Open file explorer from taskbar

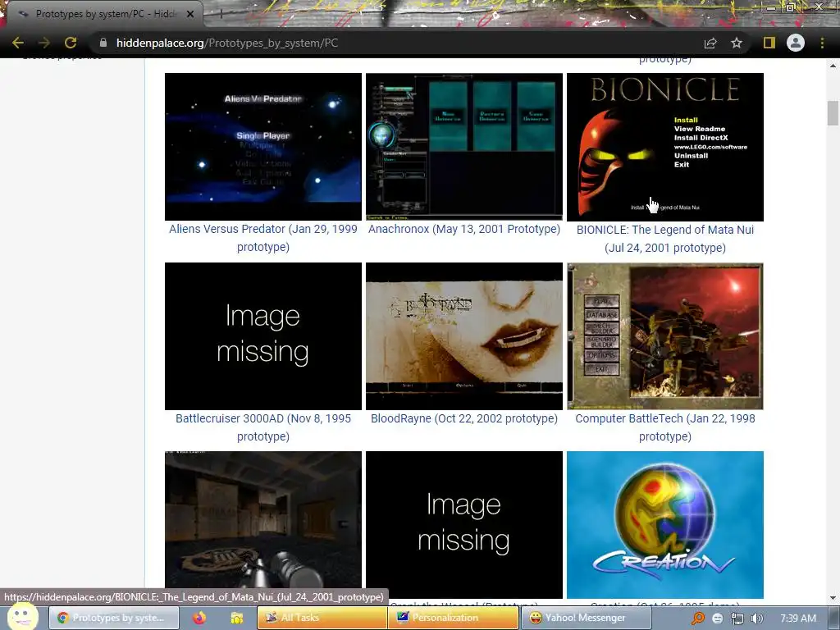click(237, 618)
